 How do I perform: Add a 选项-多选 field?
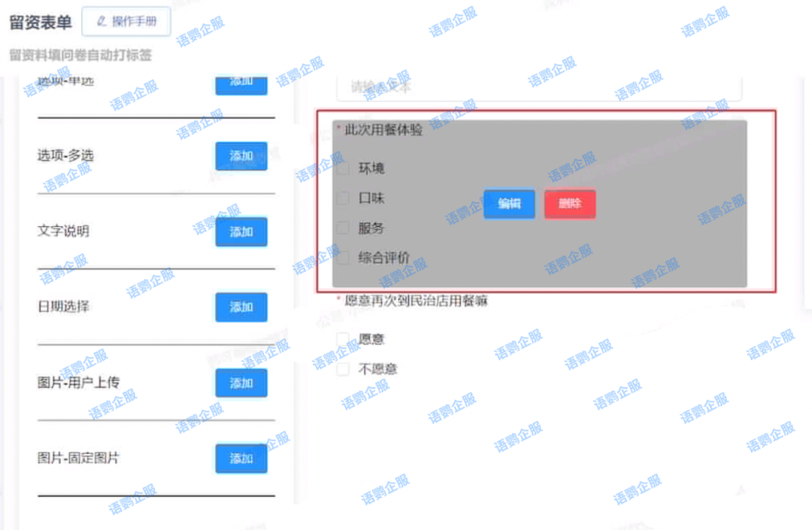pos(241,156)
